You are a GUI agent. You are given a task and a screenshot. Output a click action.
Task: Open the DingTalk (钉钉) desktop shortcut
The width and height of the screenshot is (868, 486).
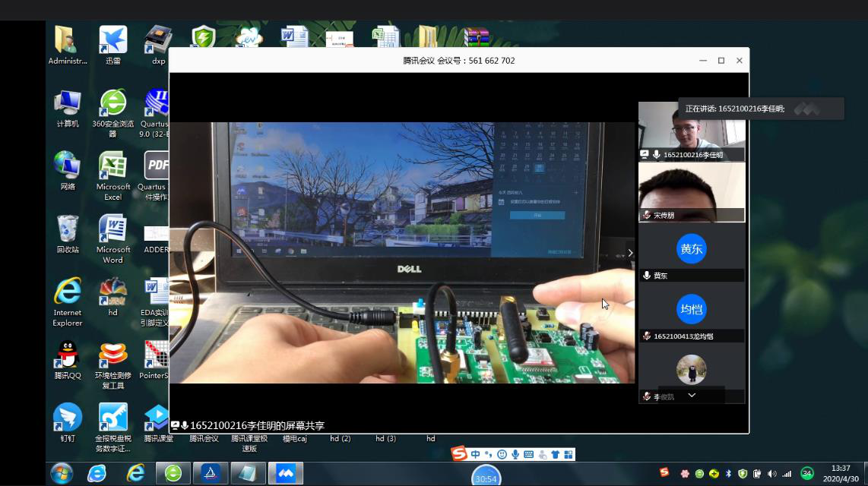pos(68,422)
